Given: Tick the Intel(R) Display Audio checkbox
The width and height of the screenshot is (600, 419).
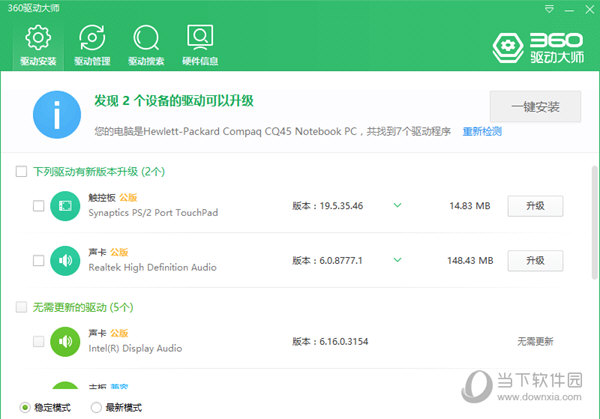Looking at the screenshot, I should [38, 341].
